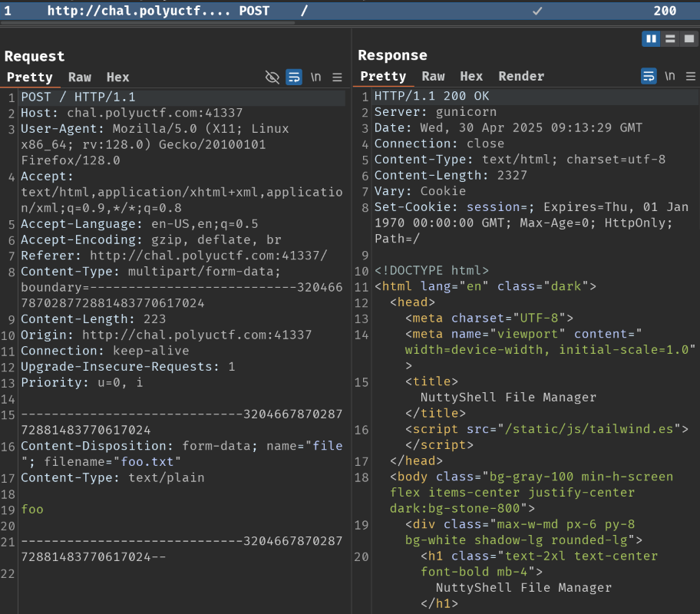
Task: Open the Response Render tab
Action: (521, 76)
